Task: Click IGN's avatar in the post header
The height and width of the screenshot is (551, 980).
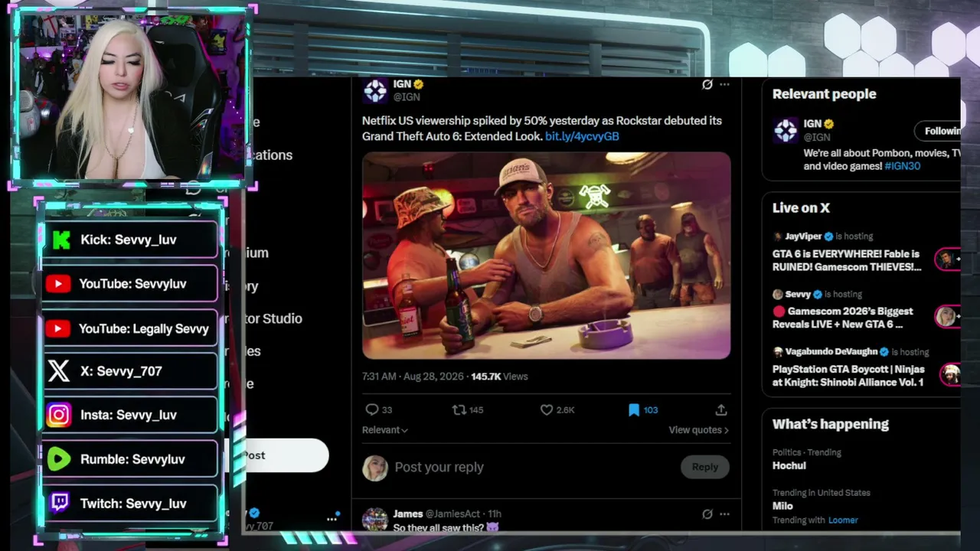Action: tap(375, 90)
